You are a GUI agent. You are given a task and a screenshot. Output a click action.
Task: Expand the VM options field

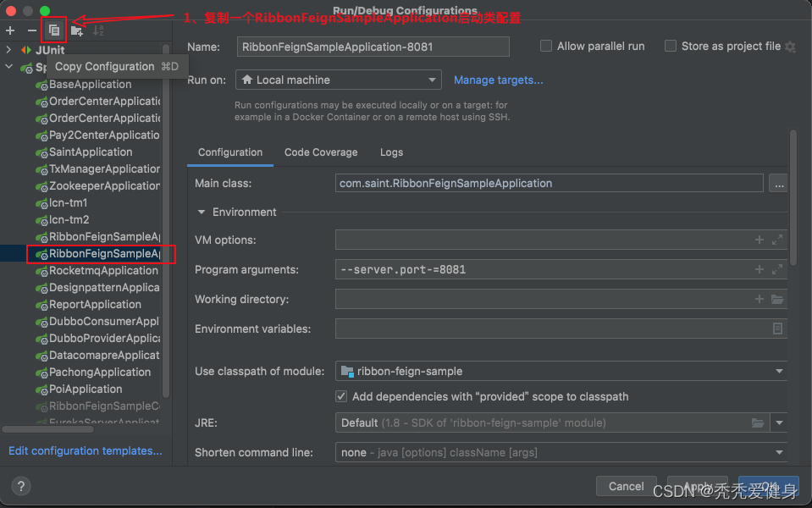coord(776,240)
